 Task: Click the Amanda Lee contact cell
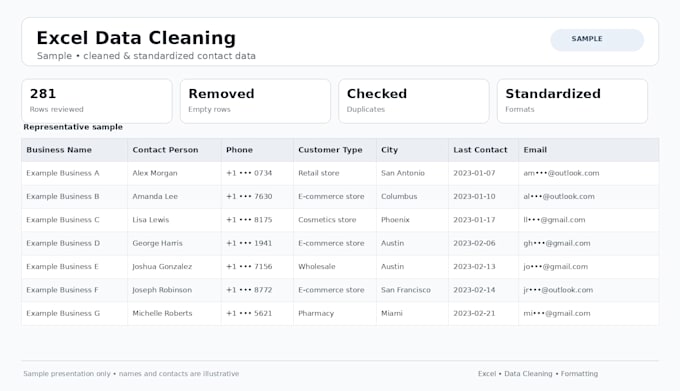(x=155, y=196)
